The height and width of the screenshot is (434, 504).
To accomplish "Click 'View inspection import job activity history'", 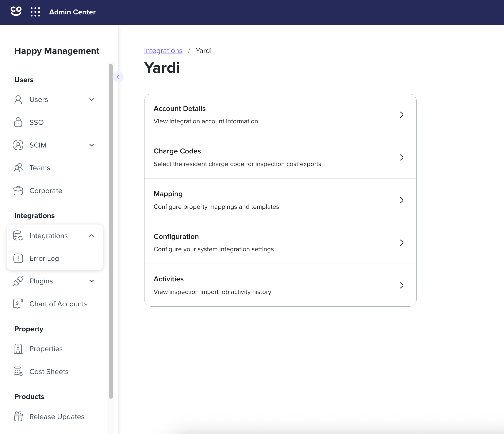I will (212, 292).
